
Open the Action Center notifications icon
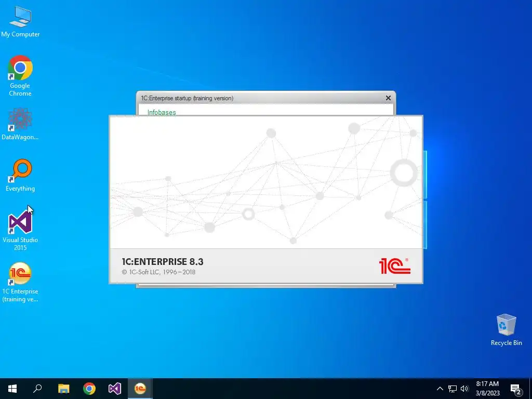point(516,389)
